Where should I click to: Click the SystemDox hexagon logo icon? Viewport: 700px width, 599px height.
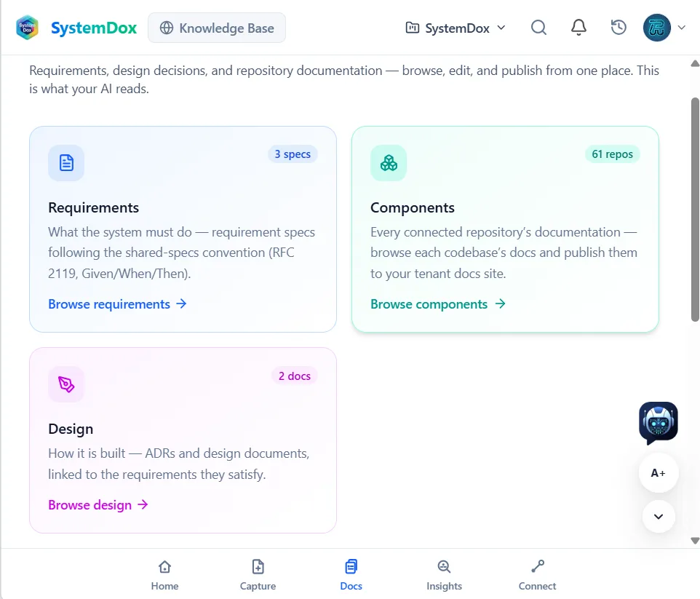tap(27, 28)
